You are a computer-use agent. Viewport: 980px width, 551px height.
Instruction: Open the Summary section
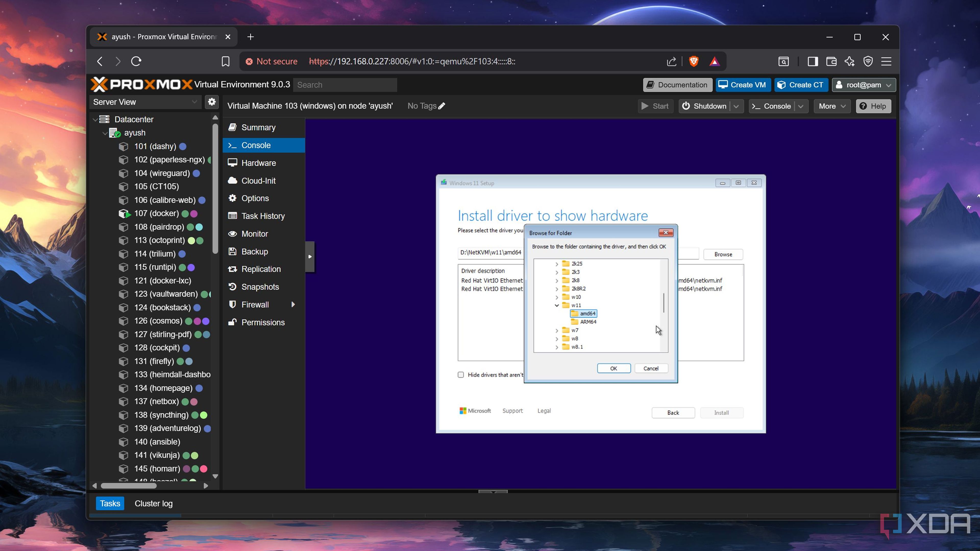click(x=264, y=127)
